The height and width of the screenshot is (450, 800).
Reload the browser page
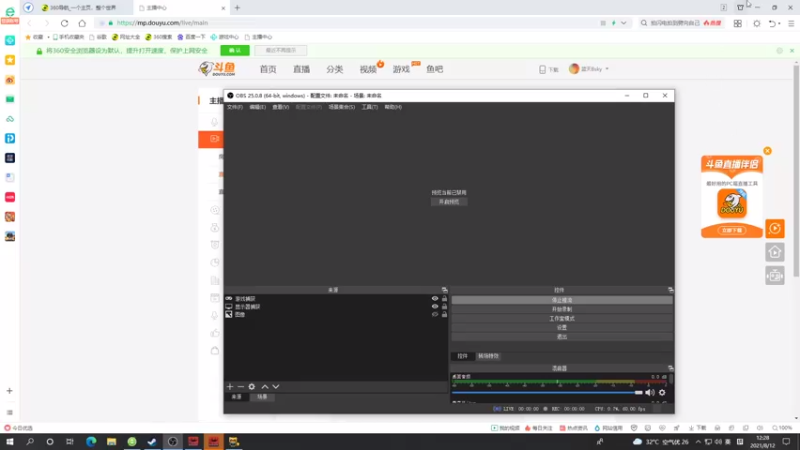click(x=64, y=23)
